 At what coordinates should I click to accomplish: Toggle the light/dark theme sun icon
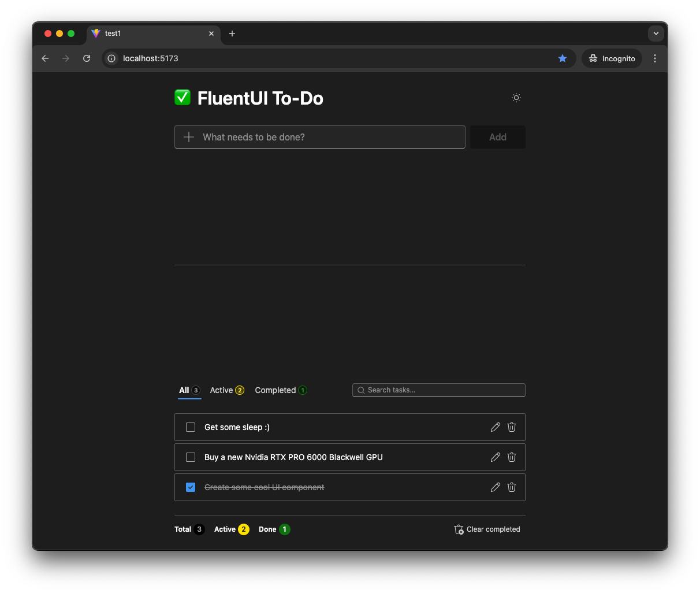click(x=516, y=98)
